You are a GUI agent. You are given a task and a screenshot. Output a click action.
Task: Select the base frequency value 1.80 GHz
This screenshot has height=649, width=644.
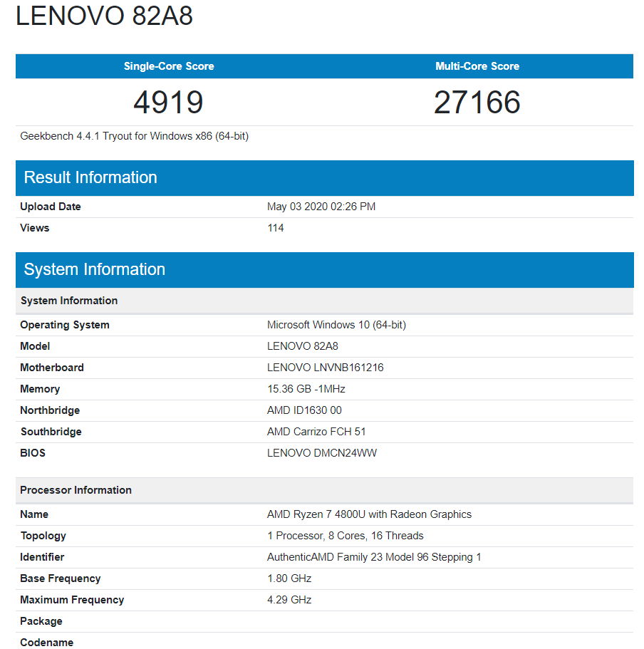[289, 578]
